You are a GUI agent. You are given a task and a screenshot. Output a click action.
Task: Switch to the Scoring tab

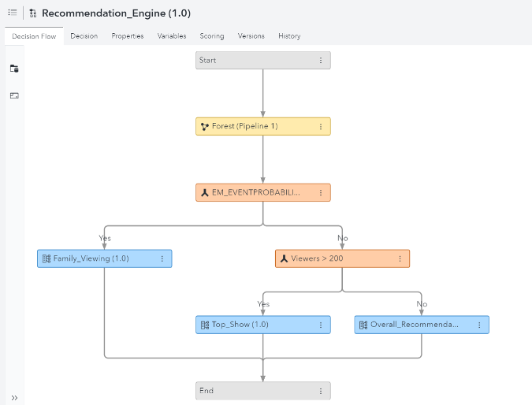212,36
